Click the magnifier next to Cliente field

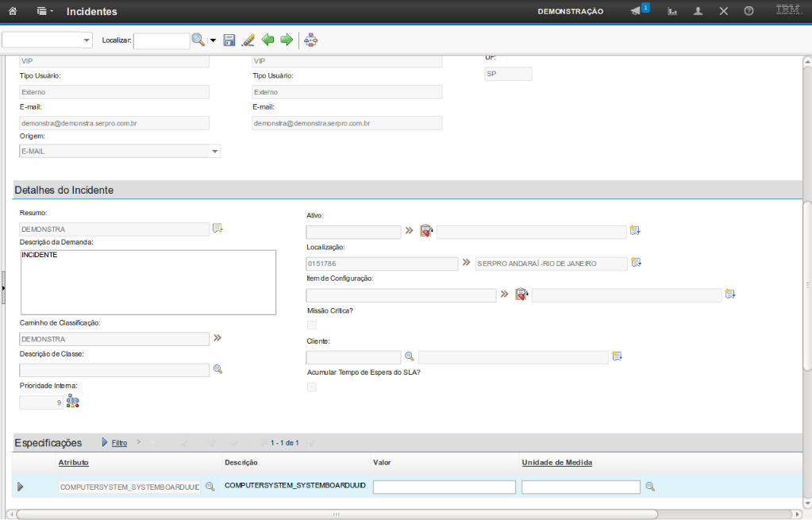[x=410, y=356]
